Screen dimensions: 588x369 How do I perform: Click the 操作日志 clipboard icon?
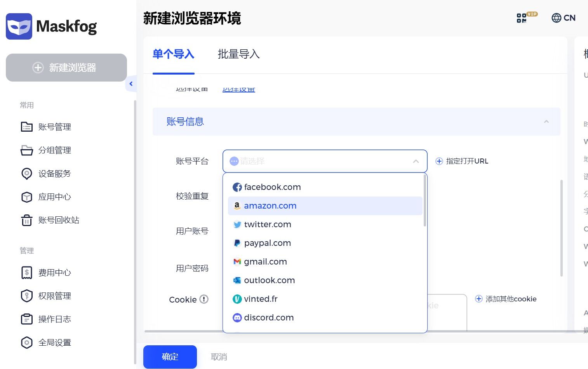click(x=26, y=319)
